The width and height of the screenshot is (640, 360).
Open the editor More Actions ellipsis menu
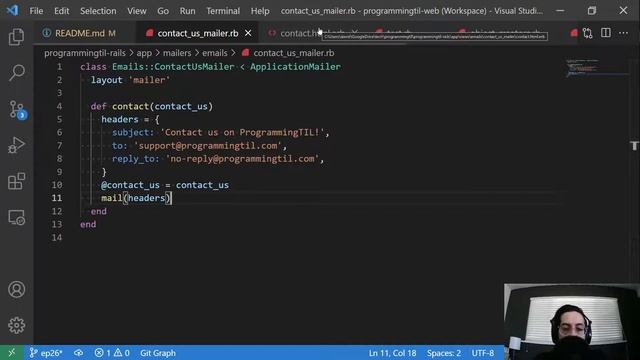tap(623, 33)
